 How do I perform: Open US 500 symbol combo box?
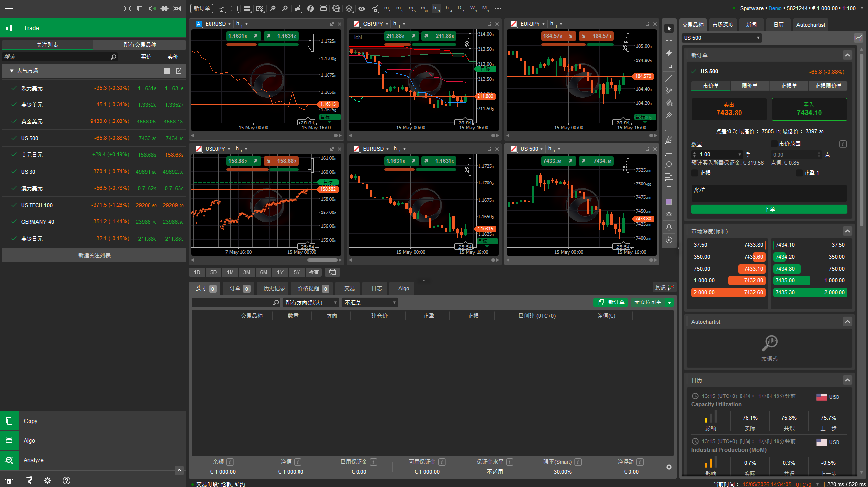[x=722, y=38]
